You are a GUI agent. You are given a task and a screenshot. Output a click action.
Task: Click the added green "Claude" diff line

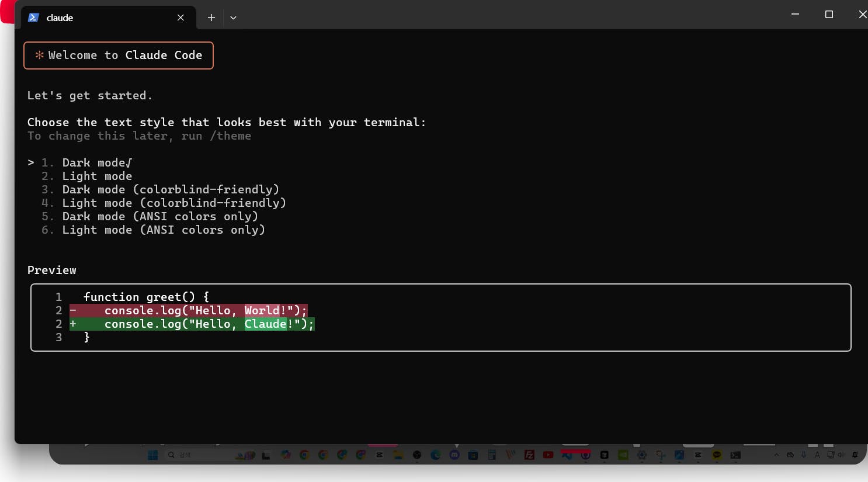click(x=192, y=324)
